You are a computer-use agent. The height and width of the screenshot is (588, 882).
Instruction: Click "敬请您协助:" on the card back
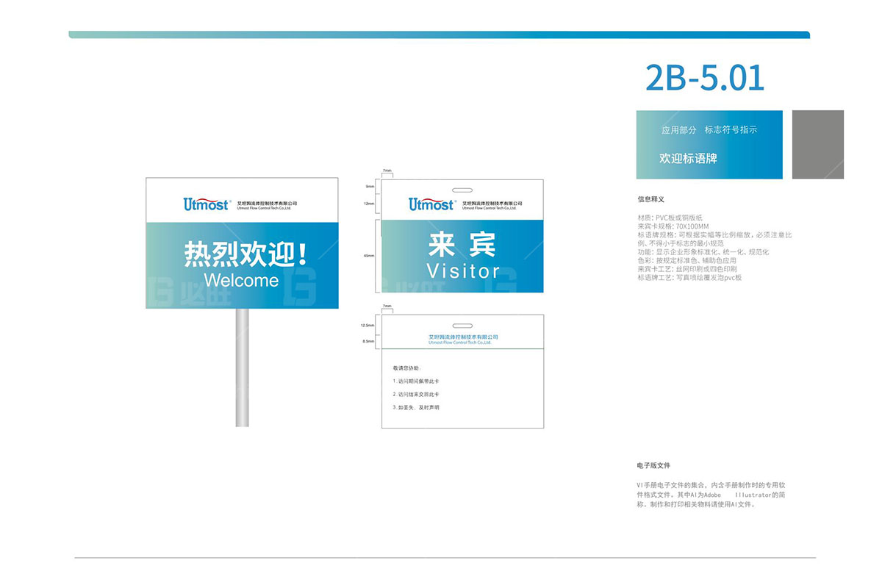click(x=407, y=367)
